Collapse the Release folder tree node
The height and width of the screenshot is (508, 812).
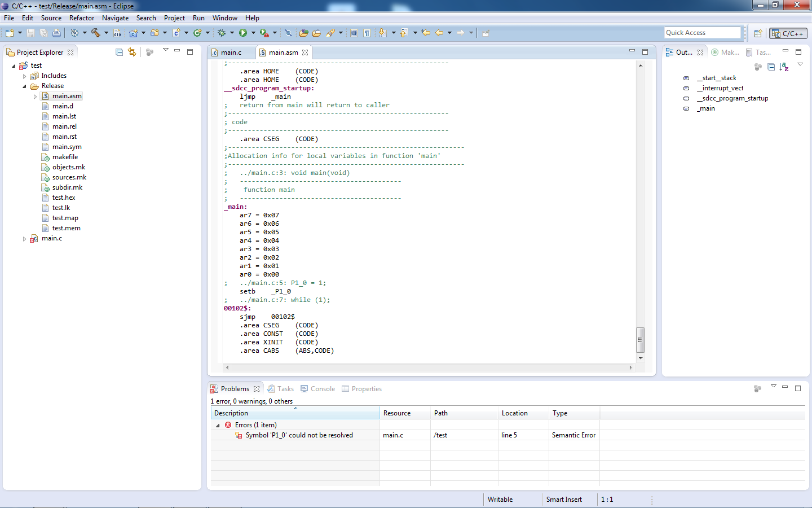[x=24, y=86]
